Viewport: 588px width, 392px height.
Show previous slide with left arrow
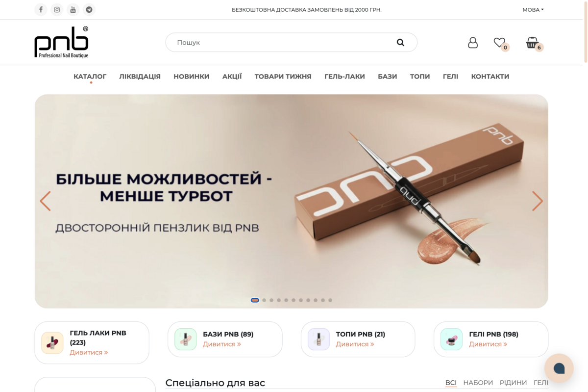click(x=45, y=201)
